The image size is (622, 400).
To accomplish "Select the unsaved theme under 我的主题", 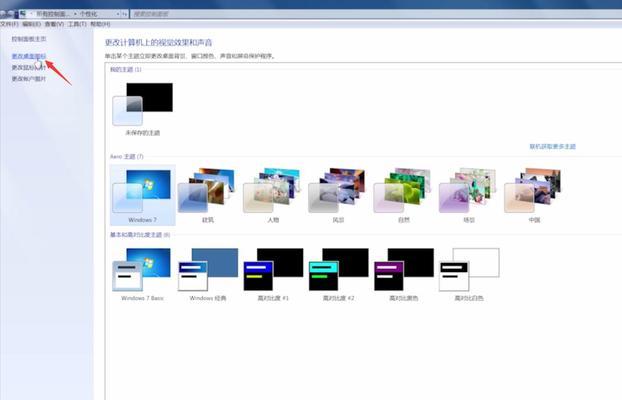I will click(x=142, y=109).
